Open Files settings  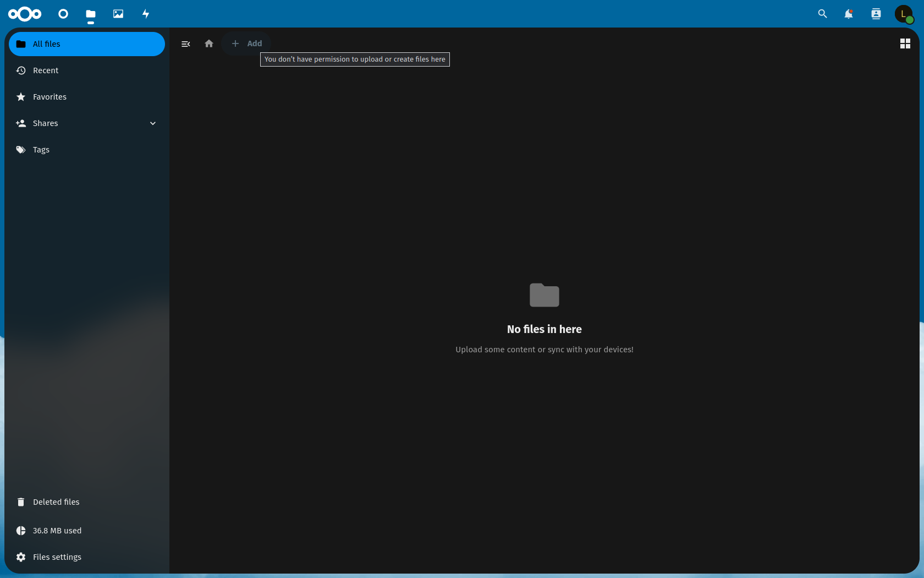coord(87,557)
